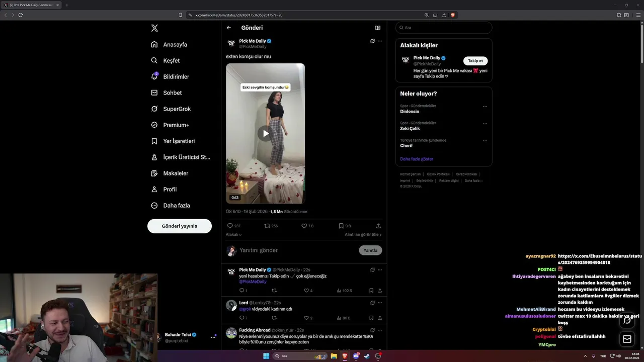Open Yer İşaretleri bookmarks

click(173, 141)
